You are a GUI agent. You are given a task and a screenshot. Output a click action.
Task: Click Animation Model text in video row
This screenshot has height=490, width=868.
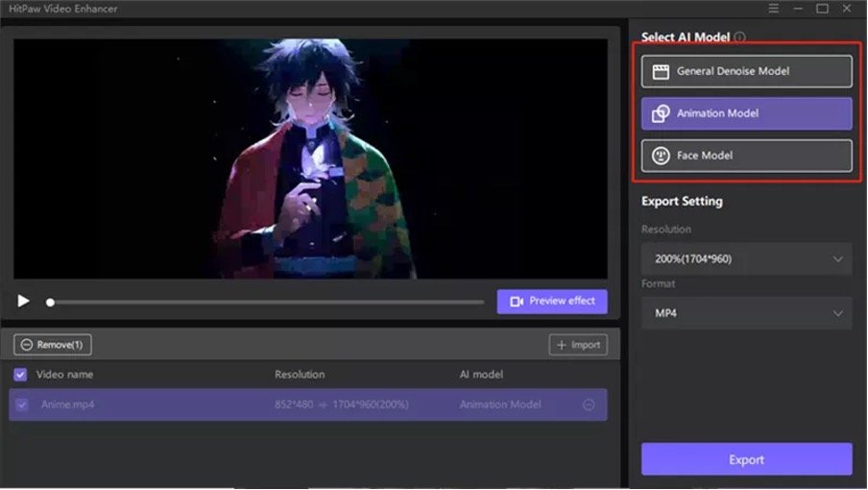coord(500,404)
